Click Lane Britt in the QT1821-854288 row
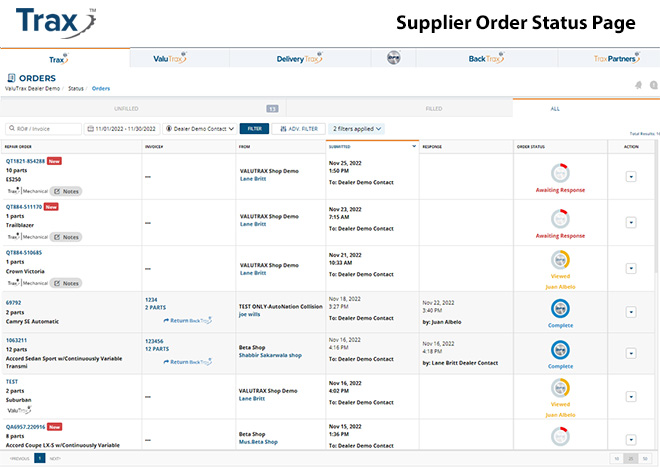 [253, 178]
